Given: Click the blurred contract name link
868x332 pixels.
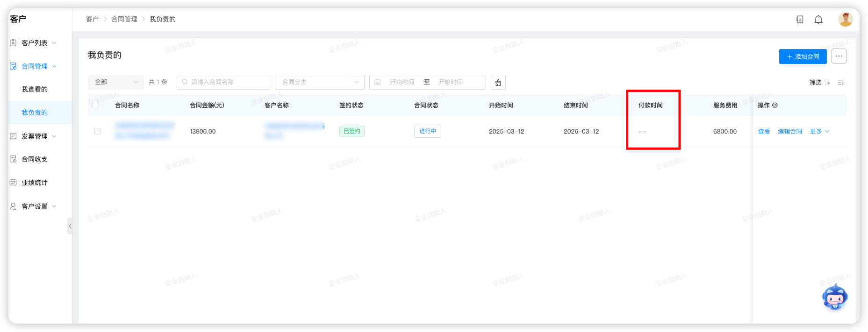Looking at the screenshot, I should pyautogui.click(x=145, y=131).
